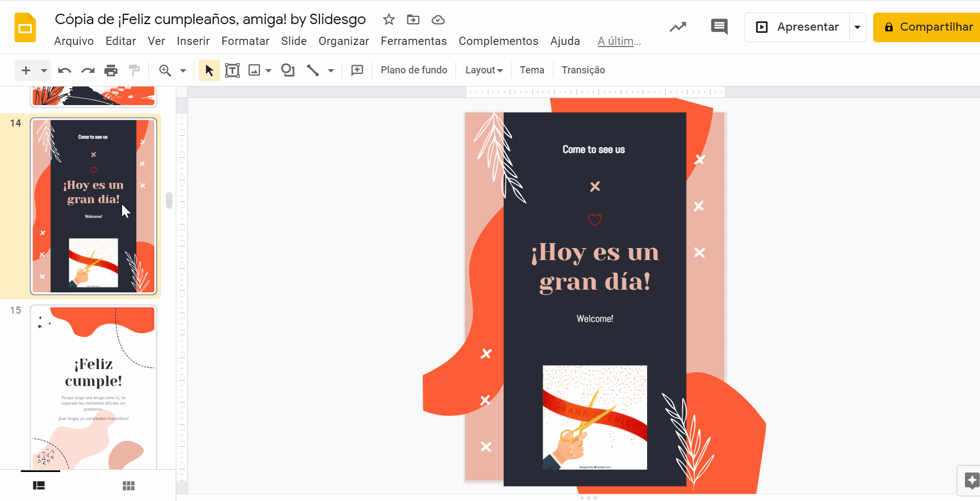This screenshot has width=980, height=501.
Task: Click the presentation title to rename
Action: click(210, 19)
